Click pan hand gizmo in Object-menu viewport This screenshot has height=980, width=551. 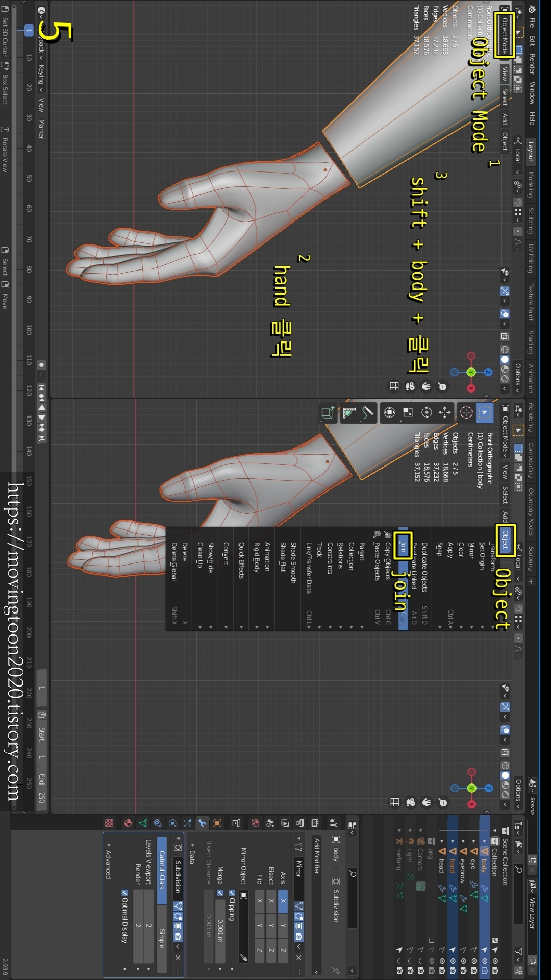(x=427, y=803)
